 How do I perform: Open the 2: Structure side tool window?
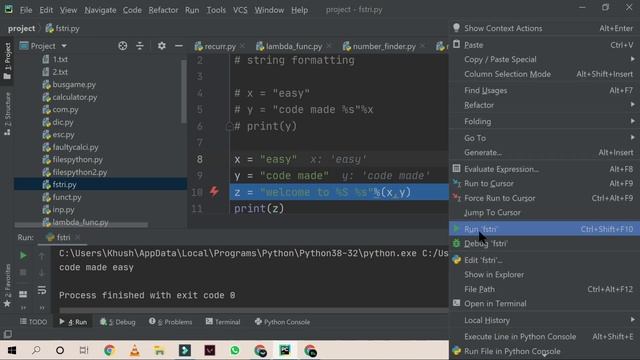pos(7,113)
